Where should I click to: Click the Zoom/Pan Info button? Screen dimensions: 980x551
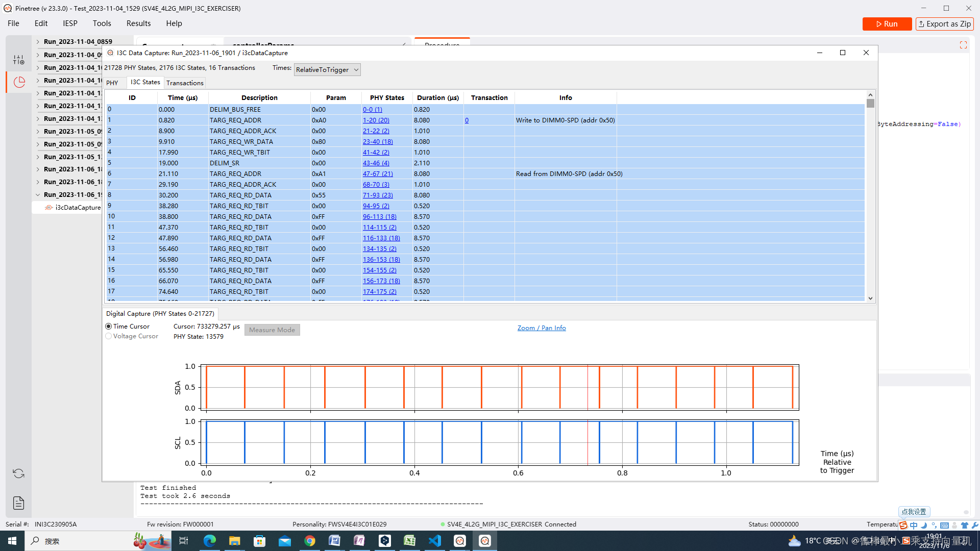[x=542, y=328]
